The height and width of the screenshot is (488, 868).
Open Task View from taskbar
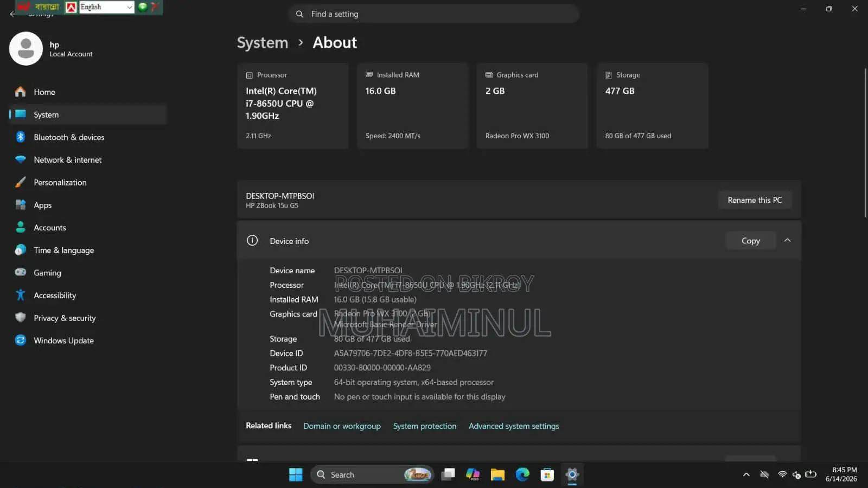pyautogui.click(x=448, y=475)
